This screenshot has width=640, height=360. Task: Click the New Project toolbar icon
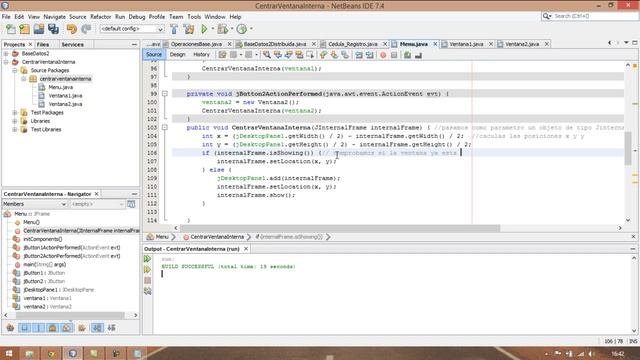(x=24, y=29)
